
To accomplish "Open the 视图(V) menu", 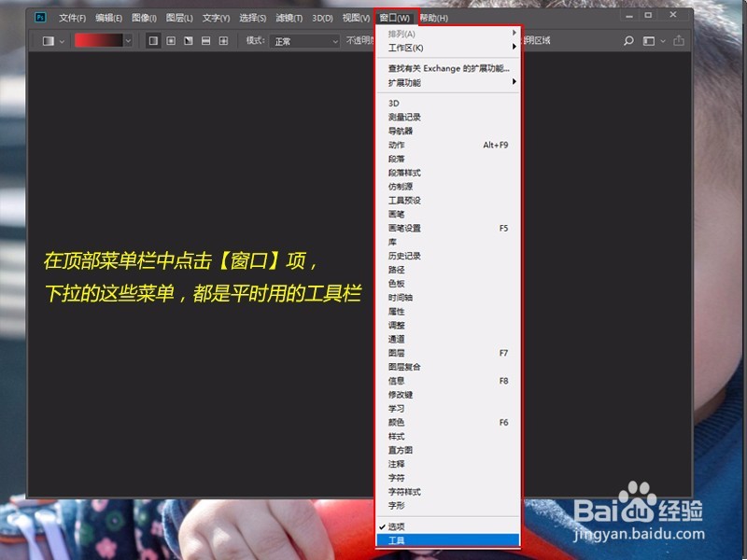I will click(356, 18).
